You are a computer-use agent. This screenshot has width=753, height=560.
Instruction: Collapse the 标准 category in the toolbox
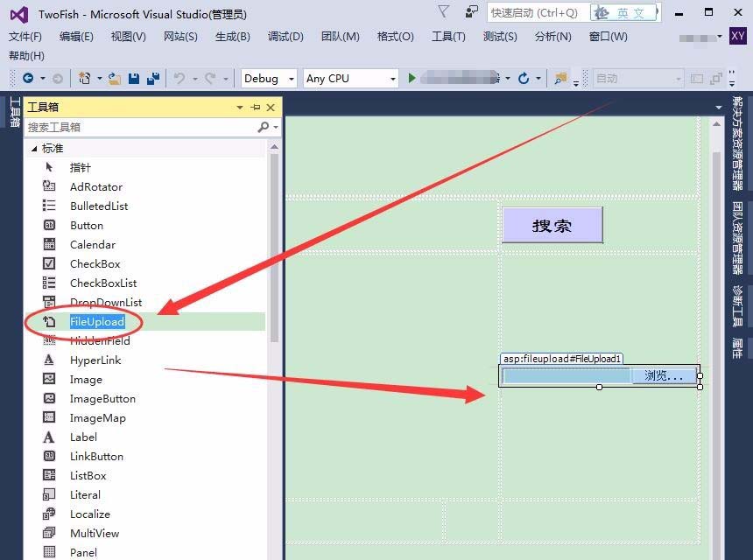tap(35, 148)
